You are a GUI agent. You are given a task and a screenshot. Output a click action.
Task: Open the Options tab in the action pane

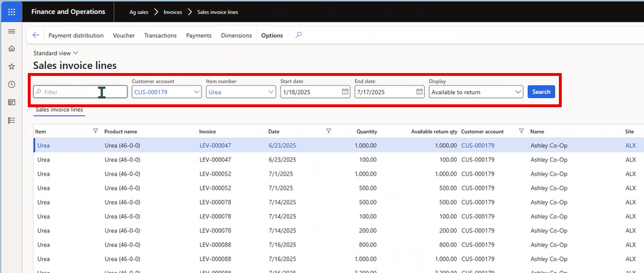click(272, 35)
